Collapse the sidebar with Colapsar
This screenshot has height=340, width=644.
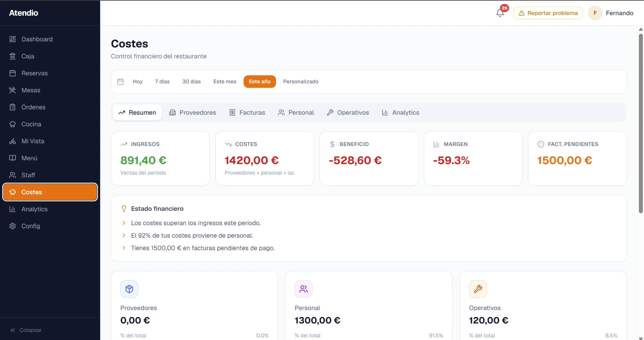click(x=26, y=330)
